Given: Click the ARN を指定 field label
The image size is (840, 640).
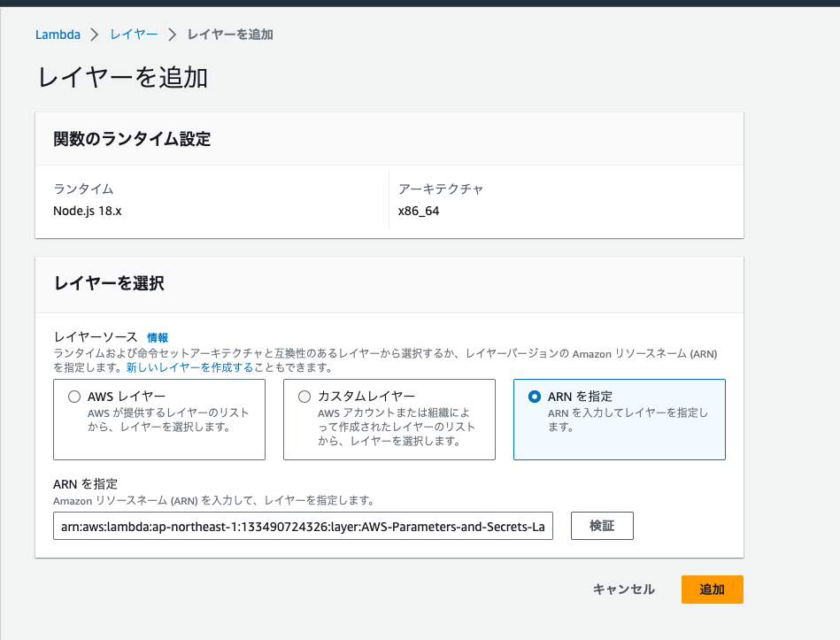Looking at the screenshot, I should (85, 484).
